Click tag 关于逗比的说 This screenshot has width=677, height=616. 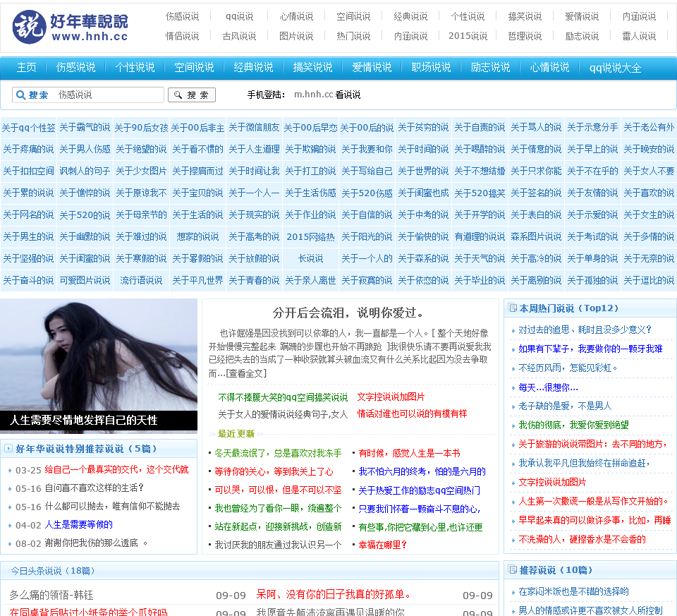pyautogui.click(x=649, y=280)
